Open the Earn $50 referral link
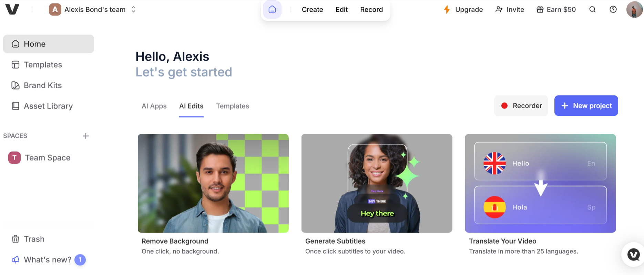 click(x=556, y=10)
